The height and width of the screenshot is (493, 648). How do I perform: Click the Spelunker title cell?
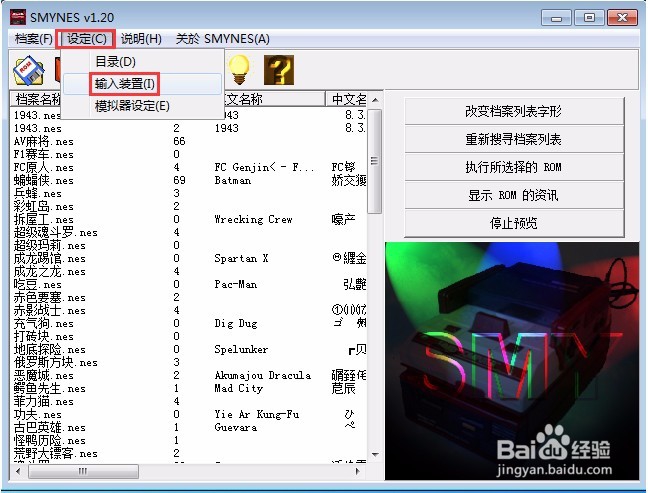click(241, 350)
